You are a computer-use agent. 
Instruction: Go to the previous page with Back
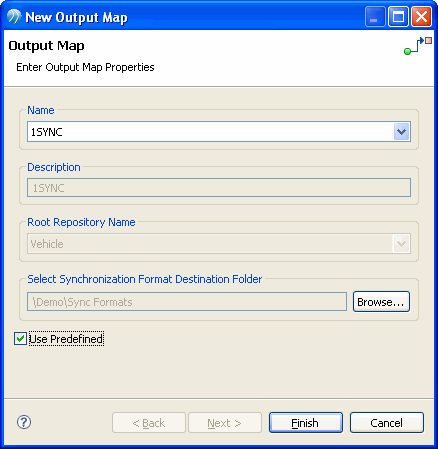click(149, 423)
